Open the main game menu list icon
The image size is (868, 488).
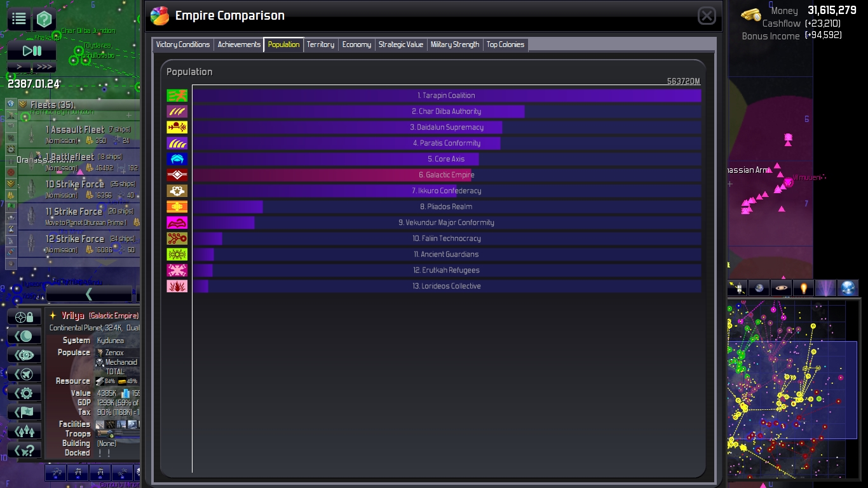(19, 19)
